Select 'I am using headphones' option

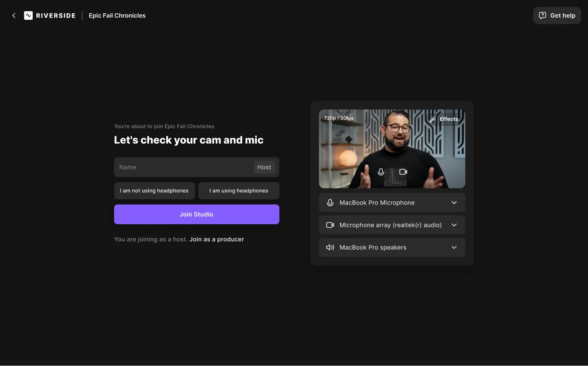click(238, 191)
